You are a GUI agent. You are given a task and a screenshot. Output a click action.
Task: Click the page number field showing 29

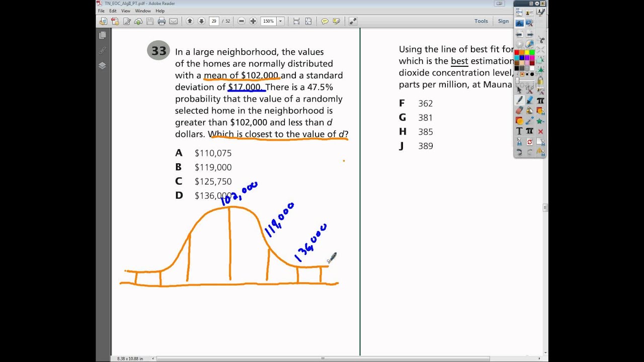pyautogui.click(x=214, y=21)
